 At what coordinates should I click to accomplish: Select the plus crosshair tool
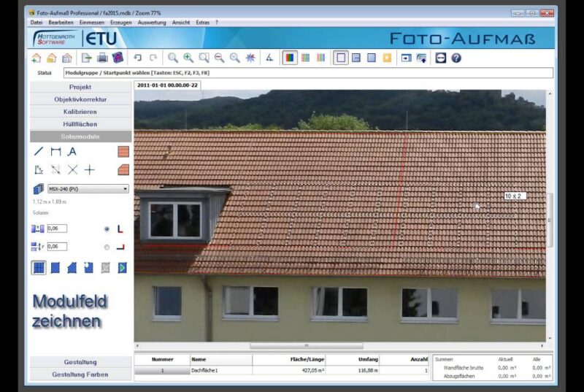(89, 170)
